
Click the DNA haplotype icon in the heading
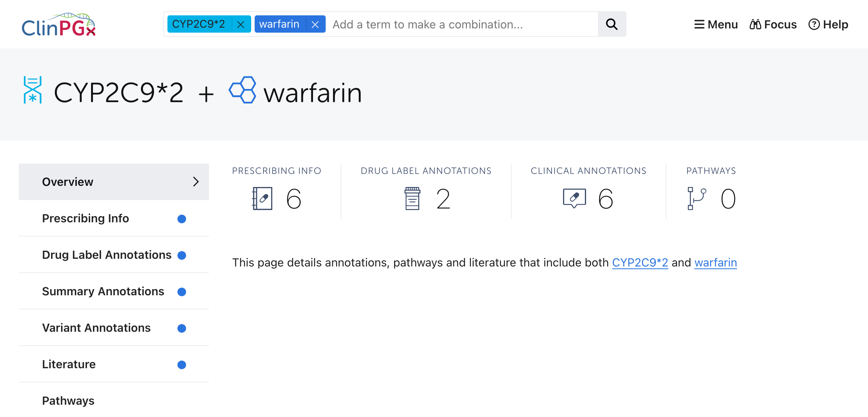33,90
